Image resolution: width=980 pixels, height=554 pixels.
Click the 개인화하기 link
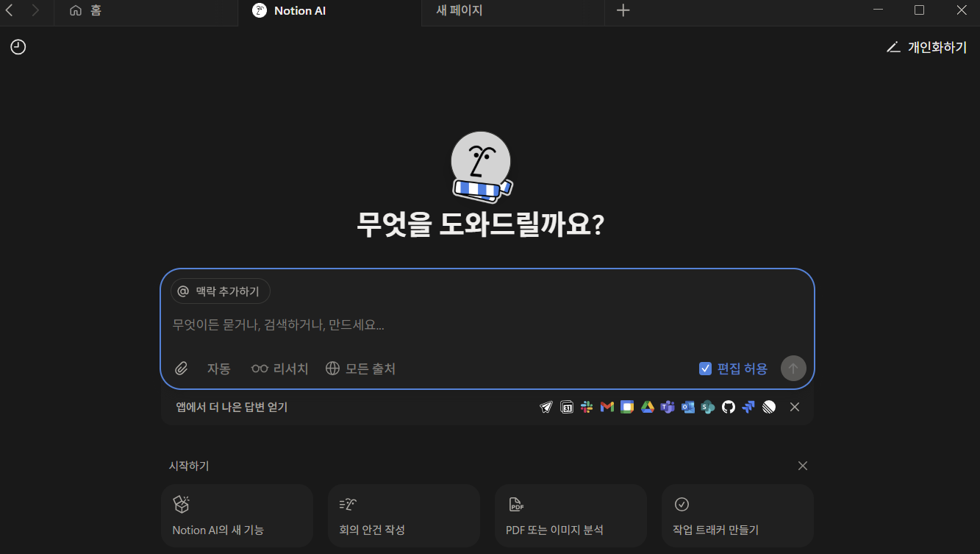click(x=926, y=46)
